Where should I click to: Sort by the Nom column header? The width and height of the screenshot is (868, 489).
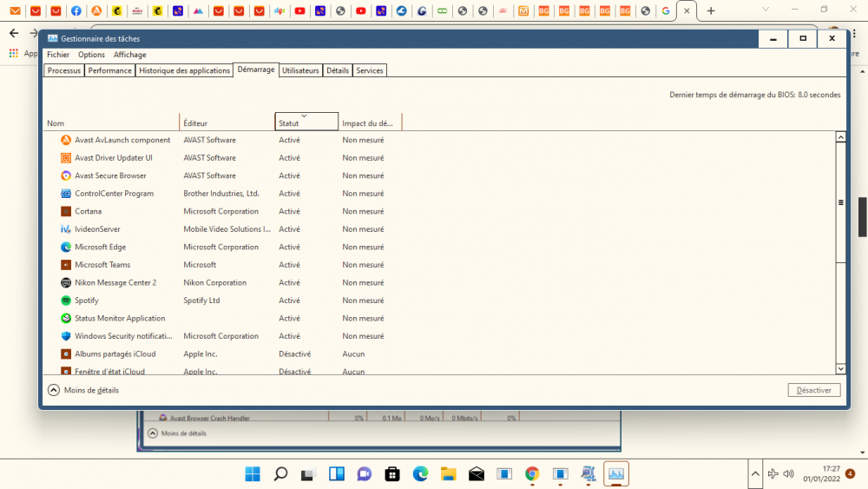[x=111, y=122]
